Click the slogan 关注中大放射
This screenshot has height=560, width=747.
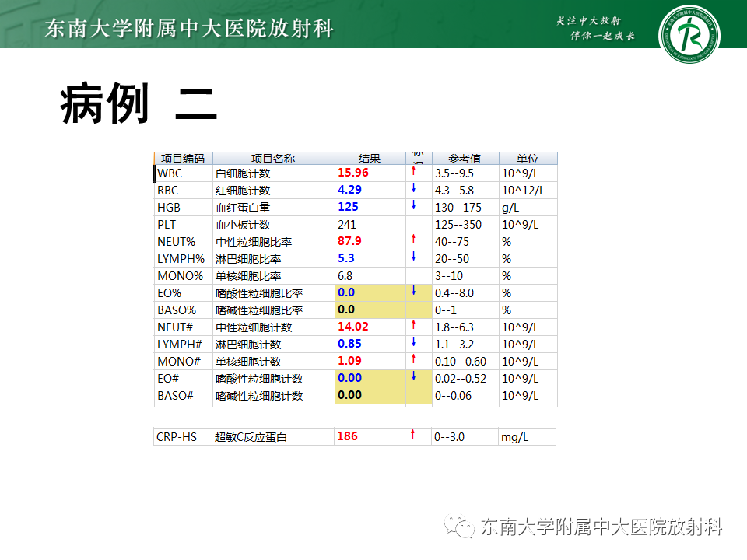pyautogui.click(x=589, y=20)
